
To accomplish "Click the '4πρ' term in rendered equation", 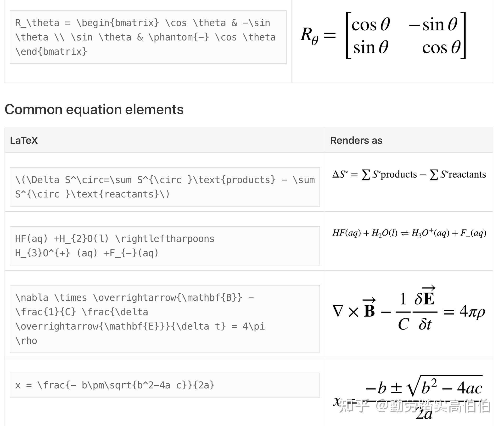I will point(472,311).
